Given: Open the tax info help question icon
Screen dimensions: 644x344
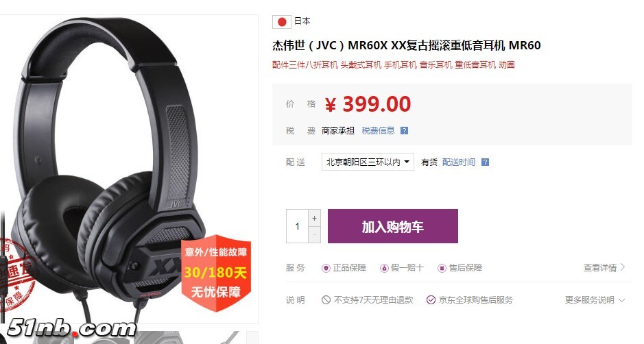Looking at the screenshot, I should [x=404, y=131].
